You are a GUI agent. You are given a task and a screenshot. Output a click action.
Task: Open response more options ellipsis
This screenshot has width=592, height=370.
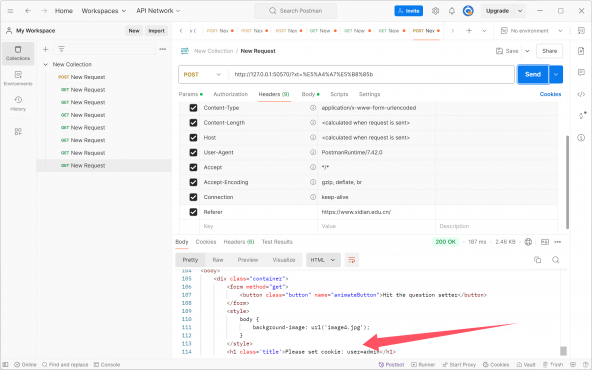pyautogui.click(x=558, y=242)
